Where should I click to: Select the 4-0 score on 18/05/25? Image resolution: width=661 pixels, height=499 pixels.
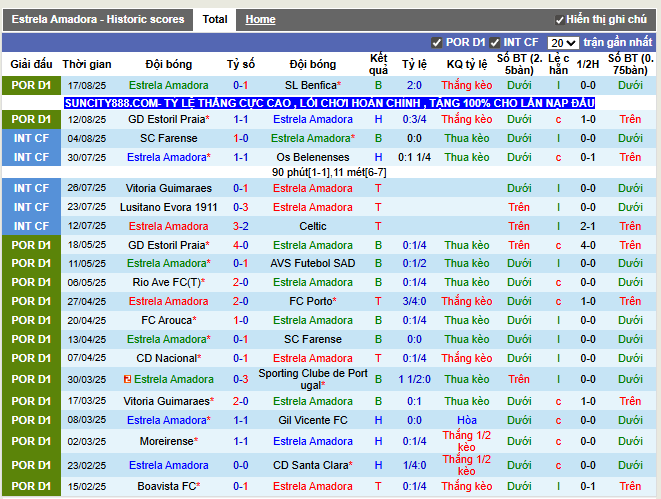tap(241, 245)
